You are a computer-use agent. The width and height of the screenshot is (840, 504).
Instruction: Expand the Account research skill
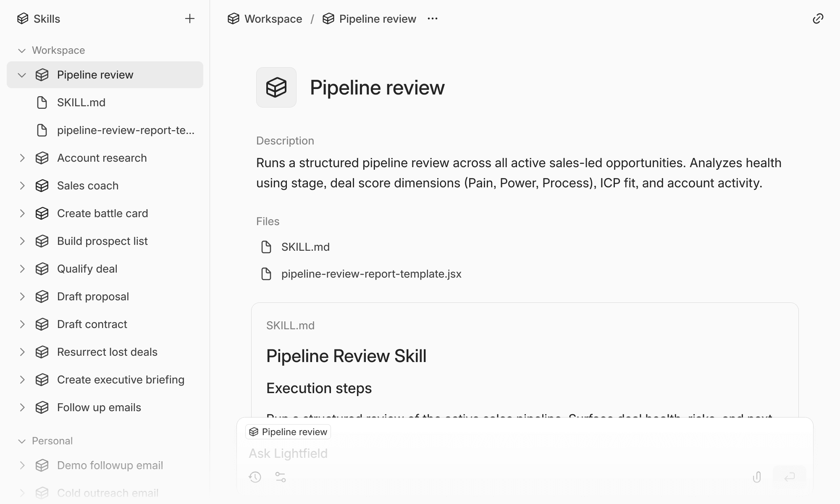tap(22, 158)
